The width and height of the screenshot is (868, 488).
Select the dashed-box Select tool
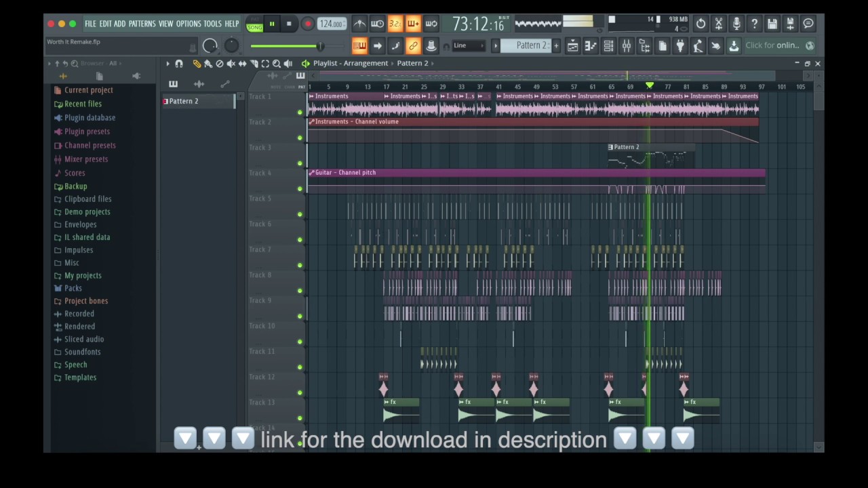click(x=265, y=64)
